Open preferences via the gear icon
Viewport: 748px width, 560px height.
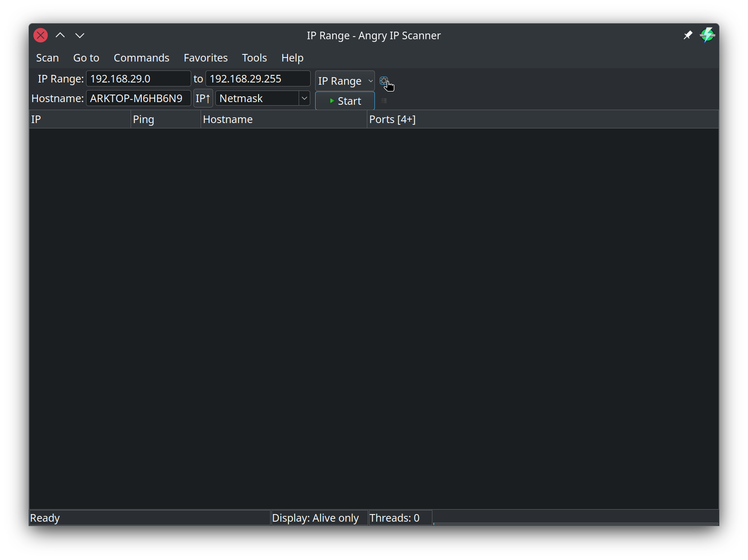pos(383,81)
